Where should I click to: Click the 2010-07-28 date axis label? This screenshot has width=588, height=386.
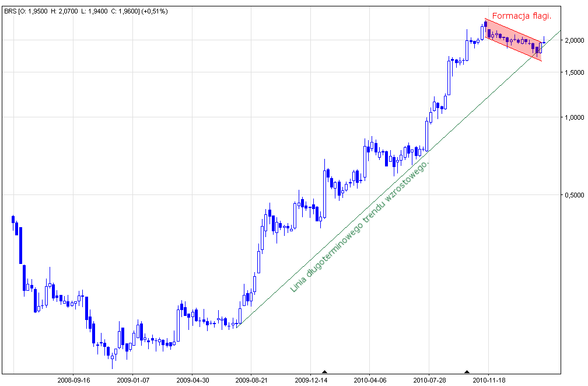tap(429, 380)
